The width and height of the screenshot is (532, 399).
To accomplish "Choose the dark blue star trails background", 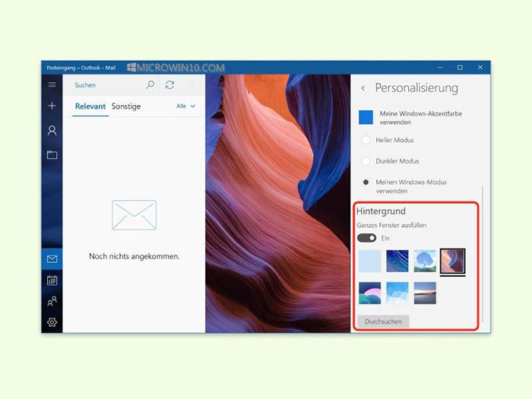I will [x=397, y=261].
